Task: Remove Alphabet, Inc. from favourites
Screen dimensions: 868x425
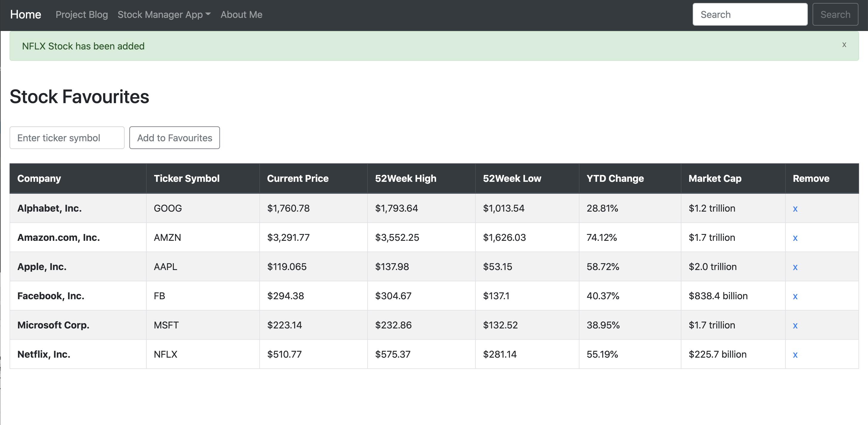Action: tap(795, 209)
